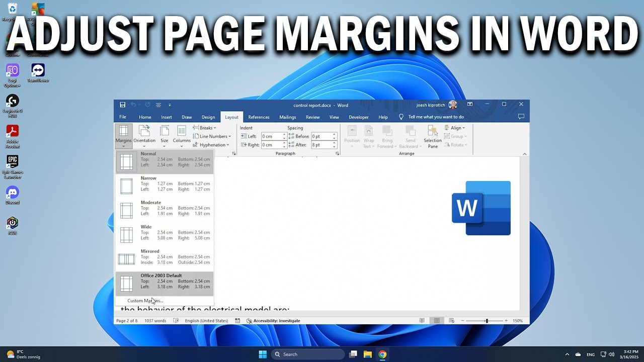
Task: Open the Align dropdown
Action: [x=455, y=128]
